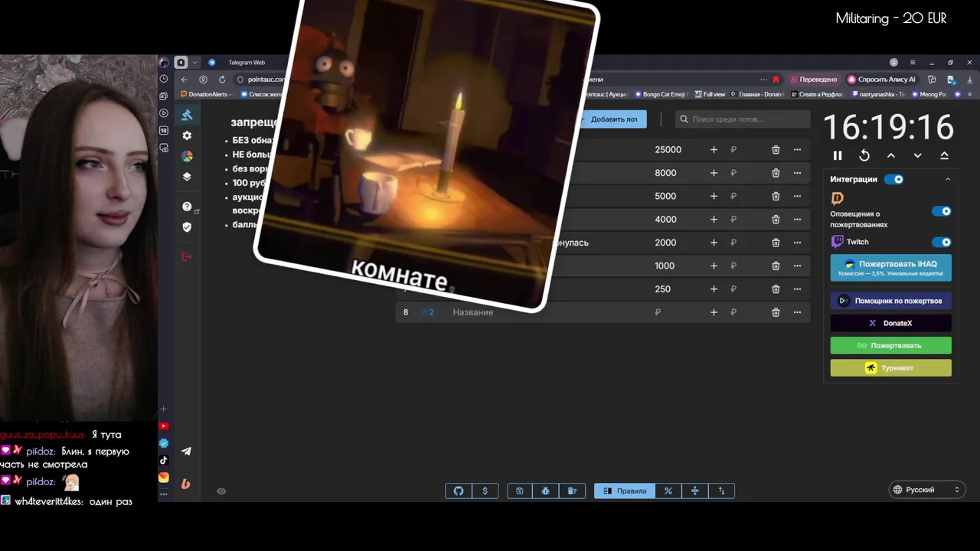Click the dollar sign support icon
Screen dimensions: 980x551
point(485,491)
